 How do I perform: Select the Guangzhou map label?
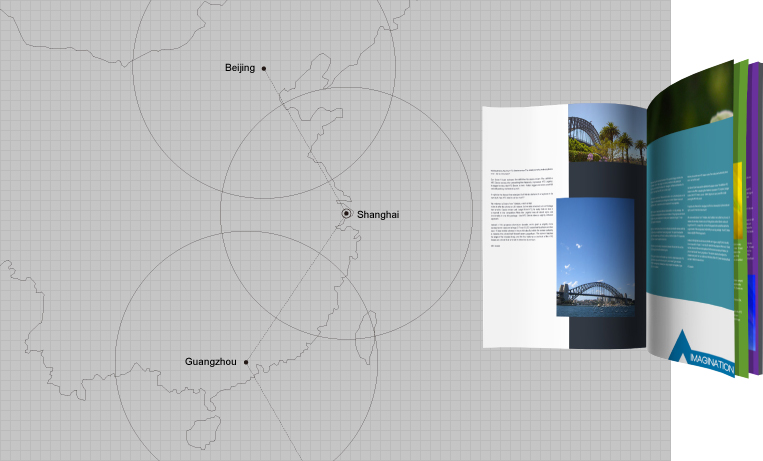click(211, 362)
